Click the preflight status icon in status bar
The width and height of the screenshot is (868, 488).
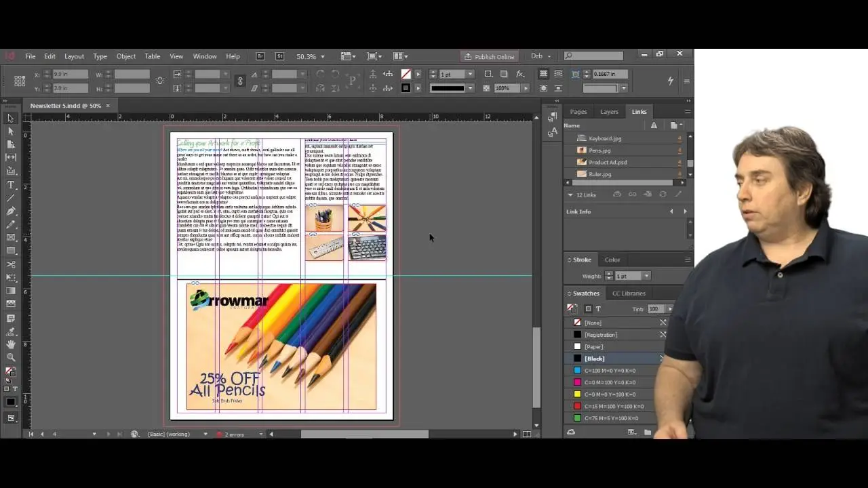pos(219,434)
